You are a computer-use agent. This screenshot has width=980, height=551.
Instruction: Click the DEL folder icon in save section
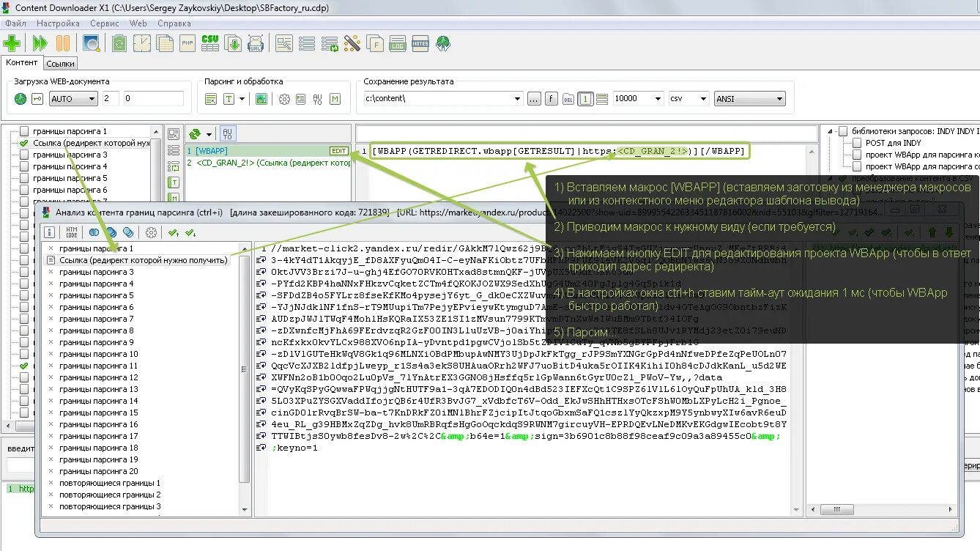click(x=568, y=99)
